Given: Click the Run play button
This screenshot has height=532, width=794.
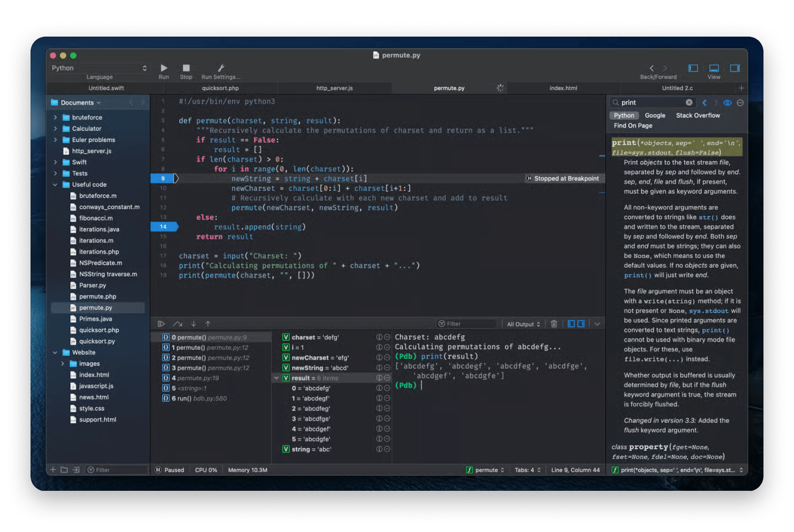Looking at the screenshot, I should coord(164,68).
